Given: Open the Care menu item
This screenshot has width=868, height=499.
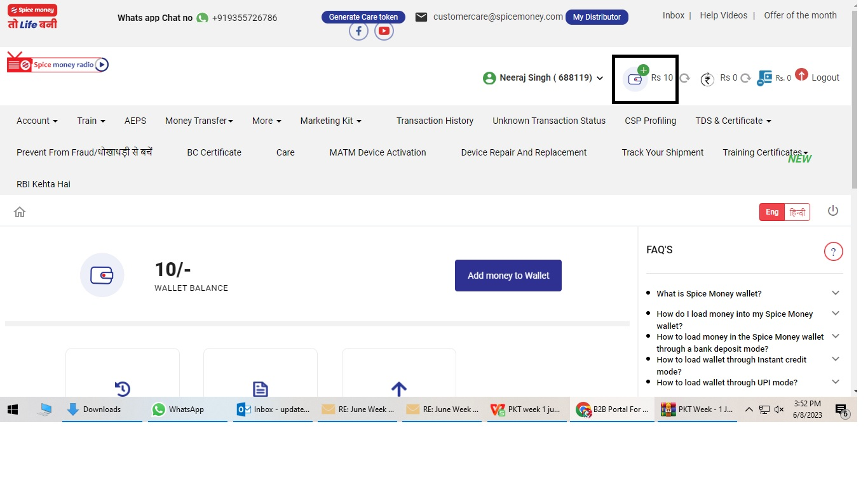Looking at the screenshot, I should click(285, 152).
